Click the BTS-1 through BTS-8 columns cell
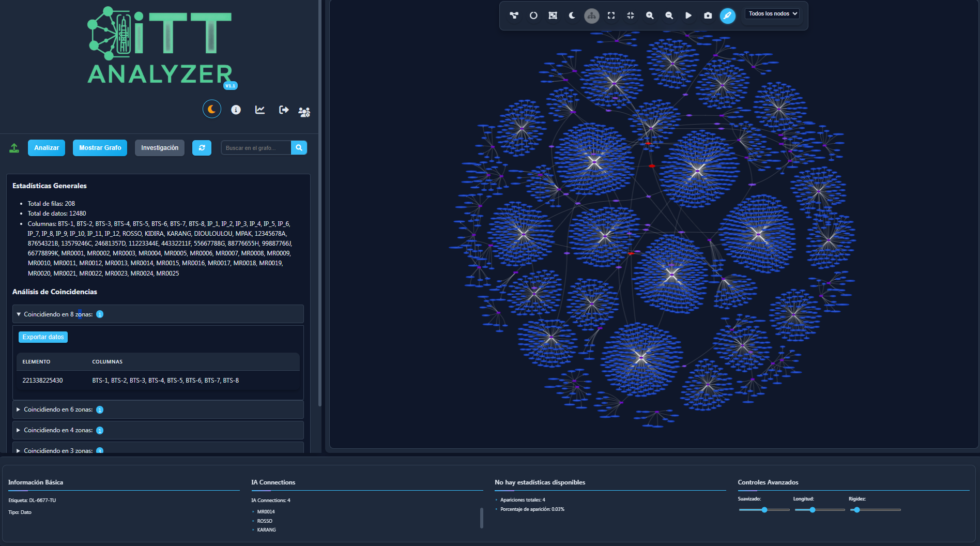Image resolution: width=980 pixels, height=546 pixels. coord(165,381)
